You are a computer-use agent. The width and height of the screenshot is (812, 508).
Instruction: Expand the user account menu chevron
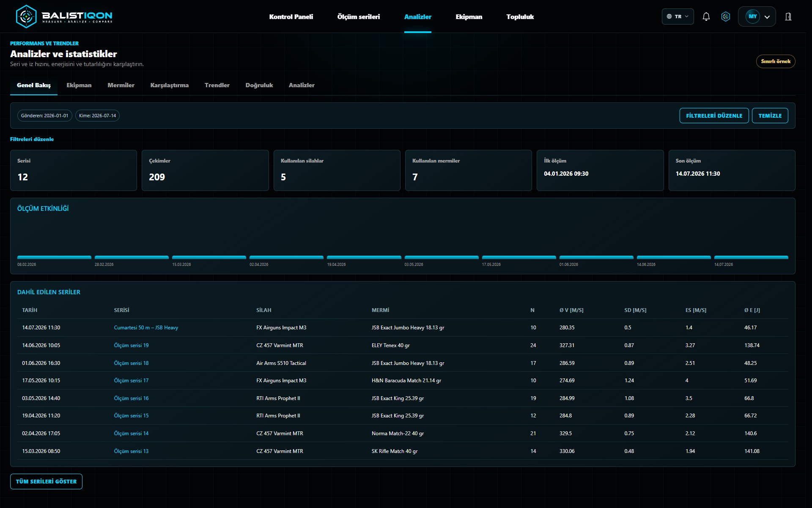tap(767, 17)
